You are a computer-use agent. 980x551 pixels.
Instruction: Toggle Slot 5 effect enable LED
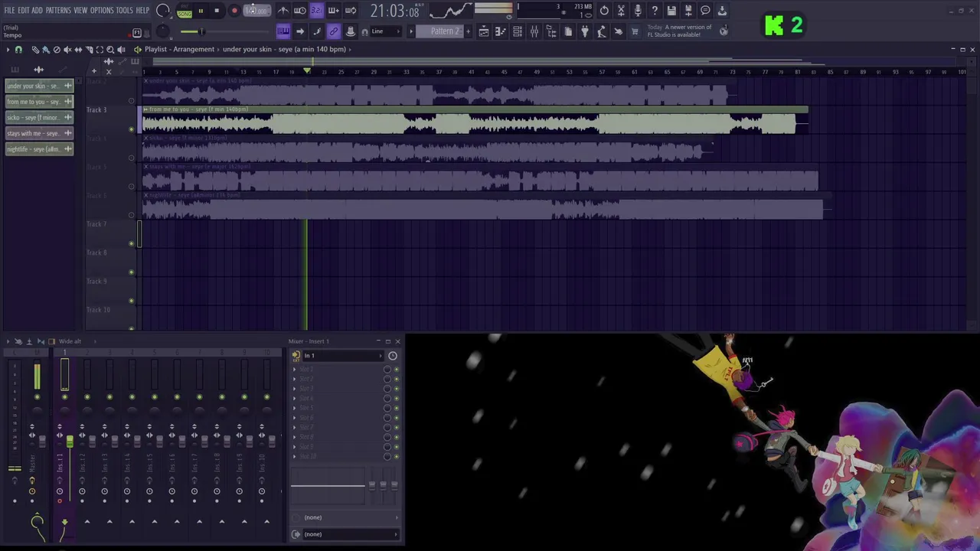pyautogui.click(x=396, y=408)
